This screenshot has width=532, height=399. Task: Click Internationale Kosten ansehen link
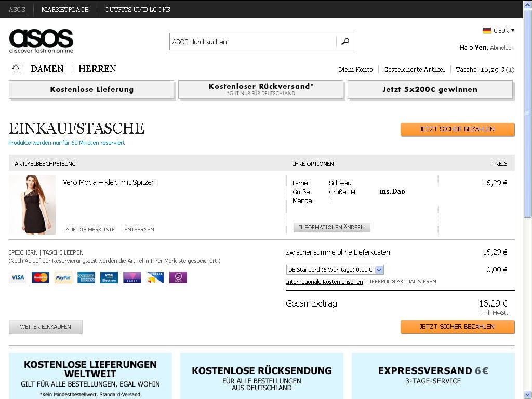tap(324, 282)
